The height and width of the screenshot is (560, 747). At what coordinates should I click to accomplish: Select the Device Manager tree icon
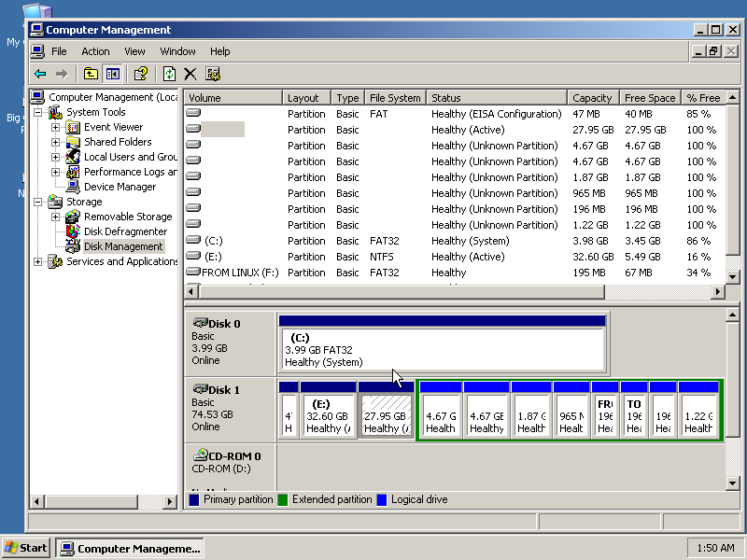[73, 187]
